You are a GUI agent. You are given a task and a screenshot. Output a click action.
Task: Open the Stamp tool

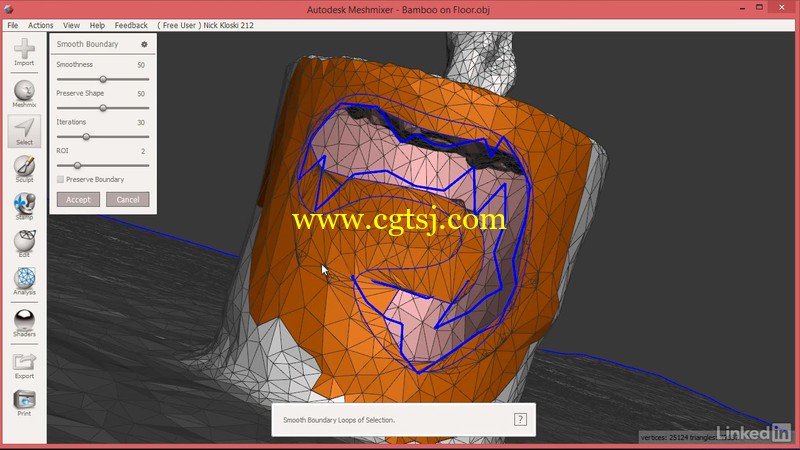pyautogui.click(x=24, y=206)
